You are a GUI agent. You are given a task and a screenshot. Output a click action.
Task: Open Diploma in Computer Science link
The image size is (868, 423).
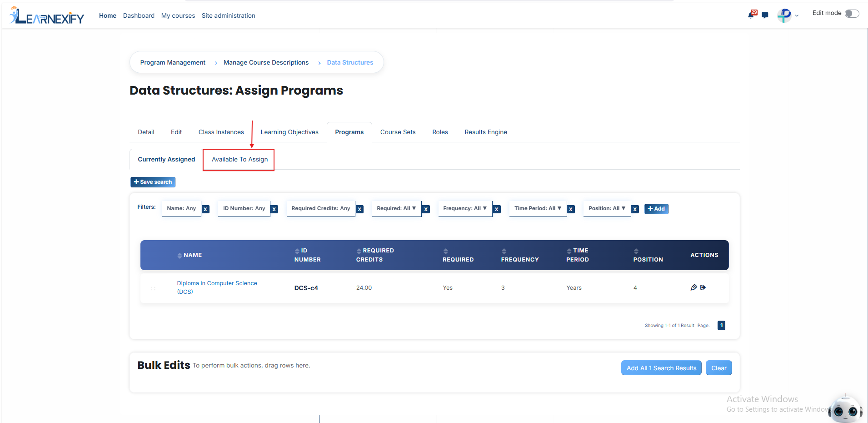(x=217, y=287)
